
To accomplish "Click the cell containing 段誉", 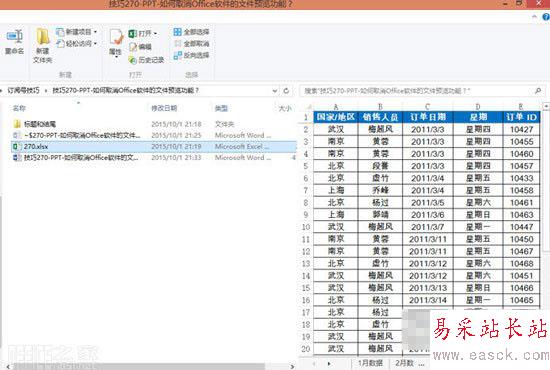I will tap(380, 166).
